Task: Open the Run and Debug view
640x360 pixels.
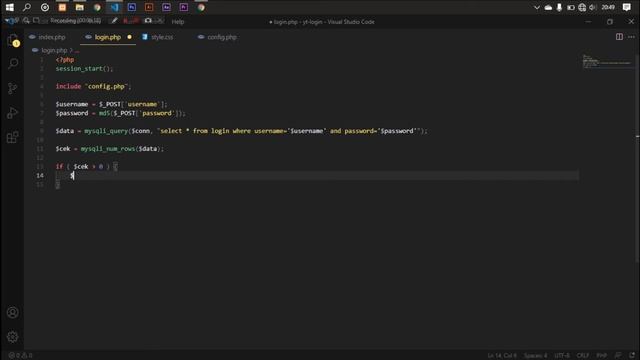Action: click(13, 113)
